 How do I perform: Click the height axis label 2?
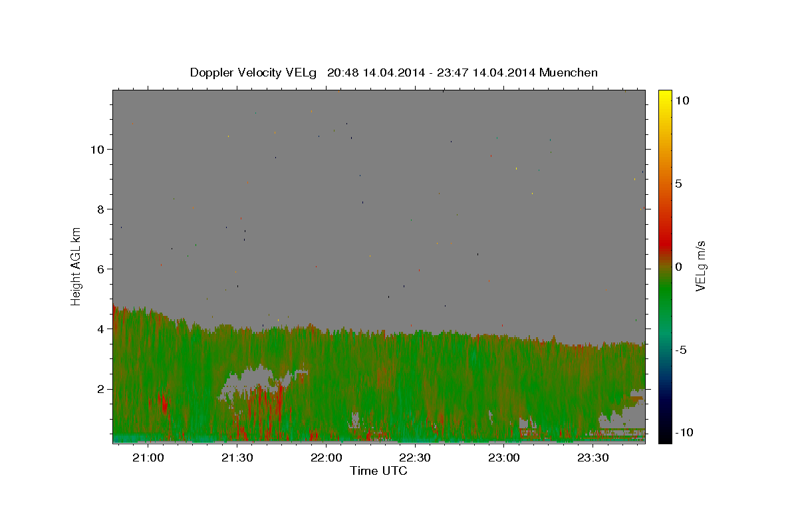coord(100,388)
